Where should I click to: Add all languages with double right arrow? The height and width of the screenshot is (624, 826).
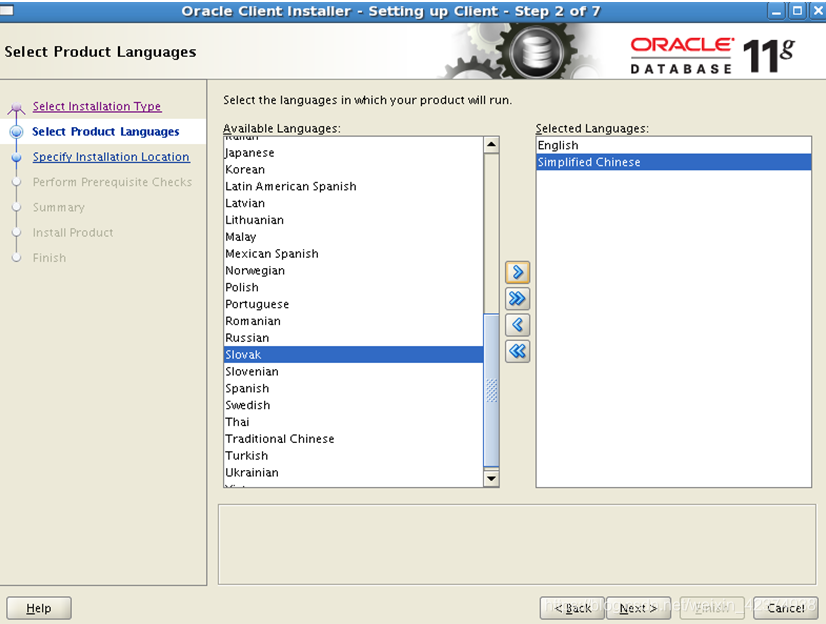coord(517,299)
